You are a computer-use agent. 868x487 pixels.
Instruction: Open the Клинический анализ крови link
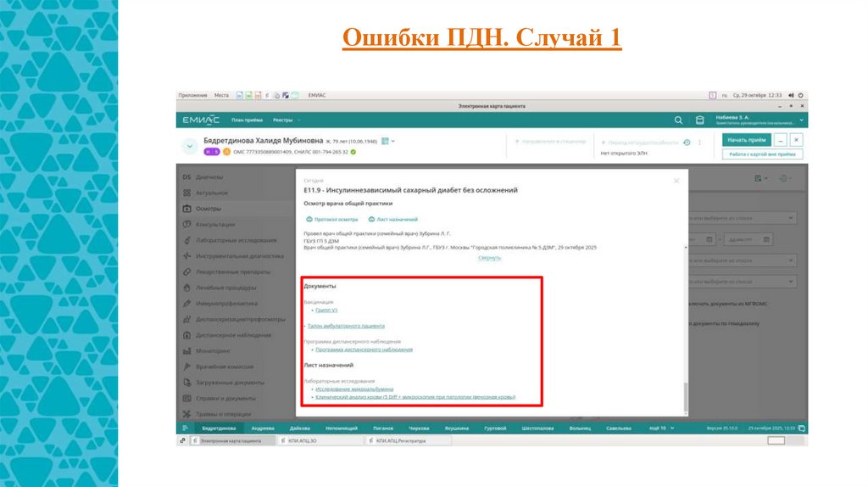point(415,397)
